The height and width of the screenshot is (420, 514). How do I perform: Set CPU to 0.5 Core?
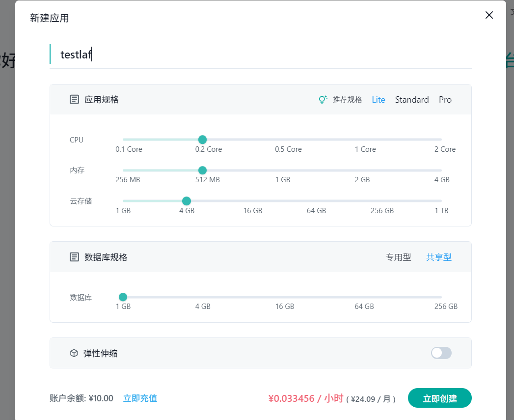coord(288,149)
